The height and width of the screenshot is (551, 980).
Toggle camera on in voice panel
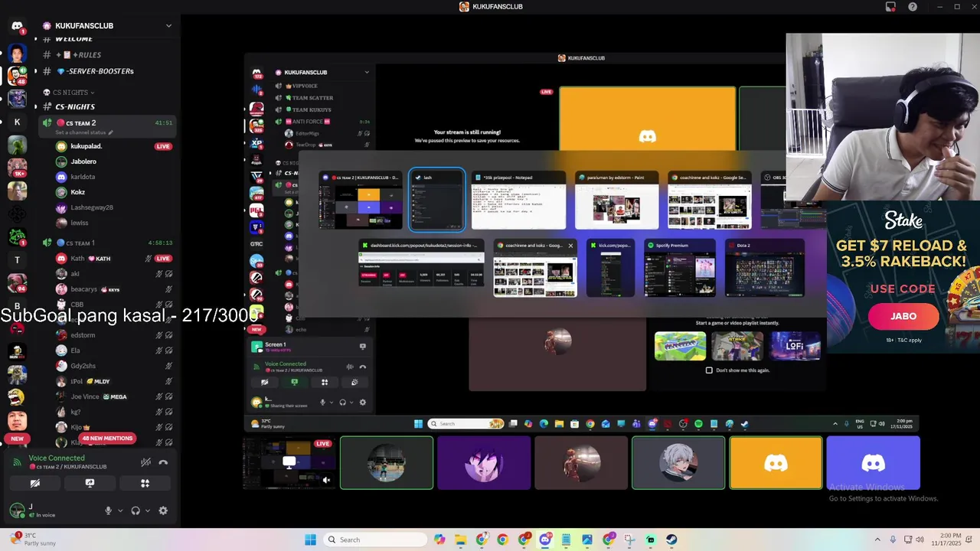(34, 484)
